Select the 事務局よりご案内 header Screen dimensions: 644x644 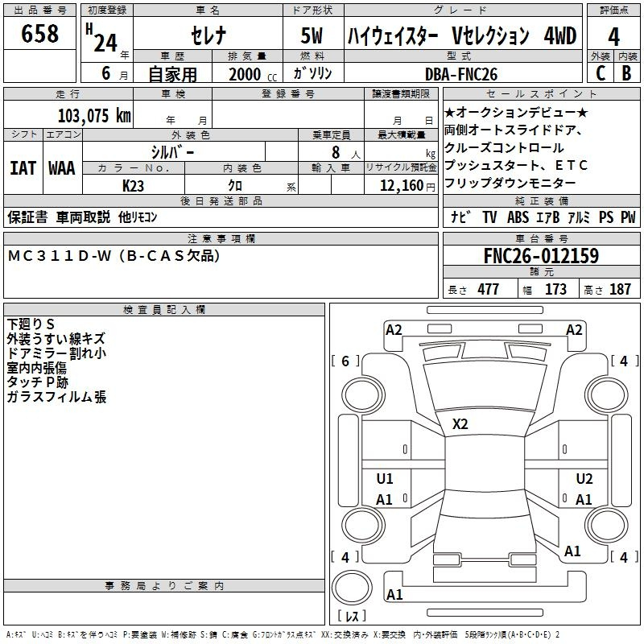tap(164, 586)
